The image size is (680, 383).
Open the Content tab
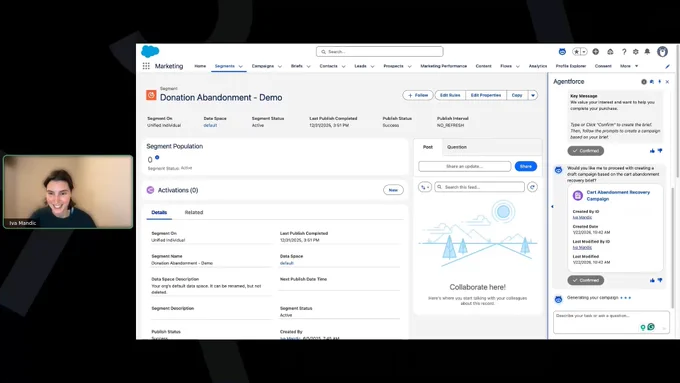(483, 66)
